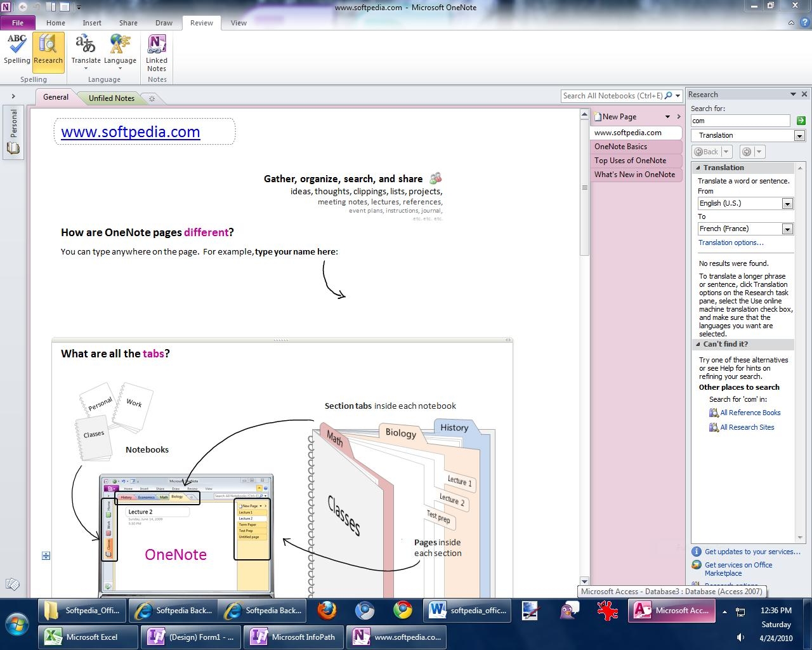Screen dimensions: 812x650
Task: Run the Spelling check tool
Action: 17,50
